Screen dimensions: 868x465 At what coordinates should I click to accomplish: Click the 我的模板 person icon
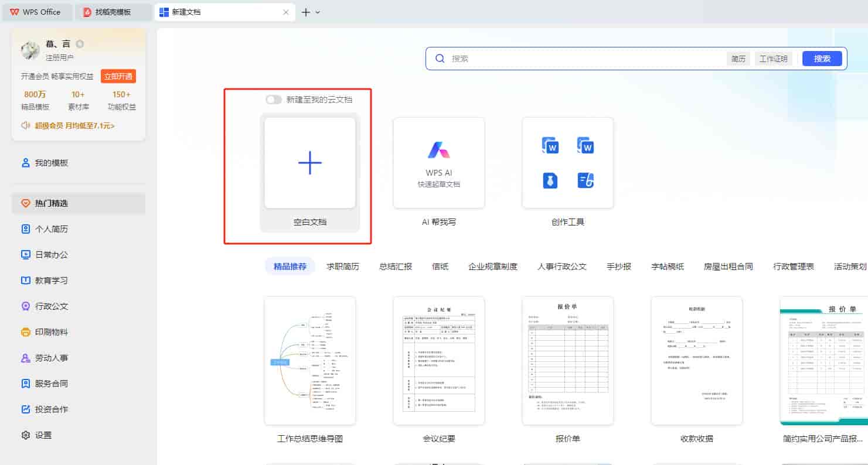point(25,163)
